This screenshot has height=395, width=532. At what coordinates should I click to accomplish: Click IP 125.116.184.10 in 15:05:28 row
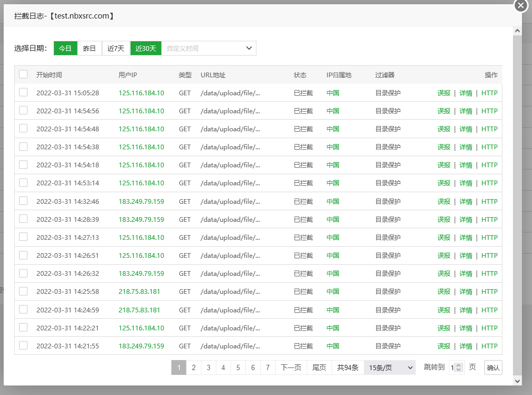(142, 93)
